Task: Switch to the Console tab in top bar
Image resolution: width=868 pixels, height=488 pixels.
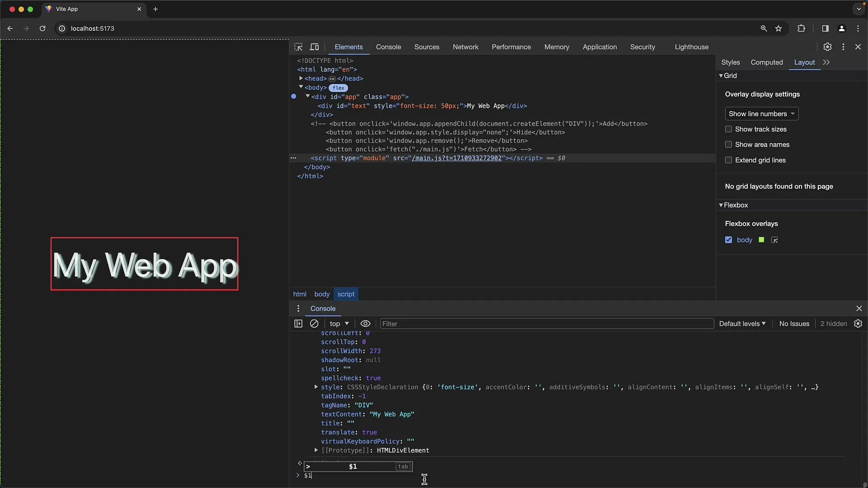Action: pyautogui.click(x=388, y=47)
